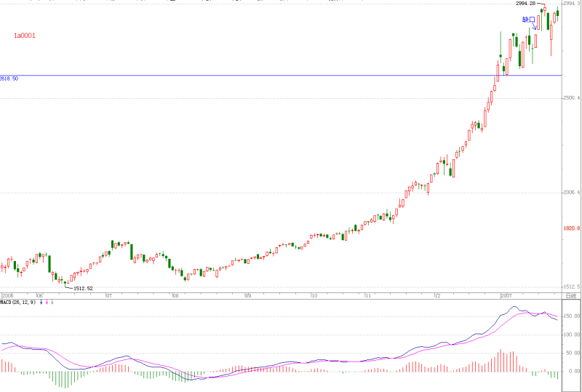Click the magenta signal line arrow icon
Image resolution: width=582 pixels, height=392 pixels.
point(47,303)
